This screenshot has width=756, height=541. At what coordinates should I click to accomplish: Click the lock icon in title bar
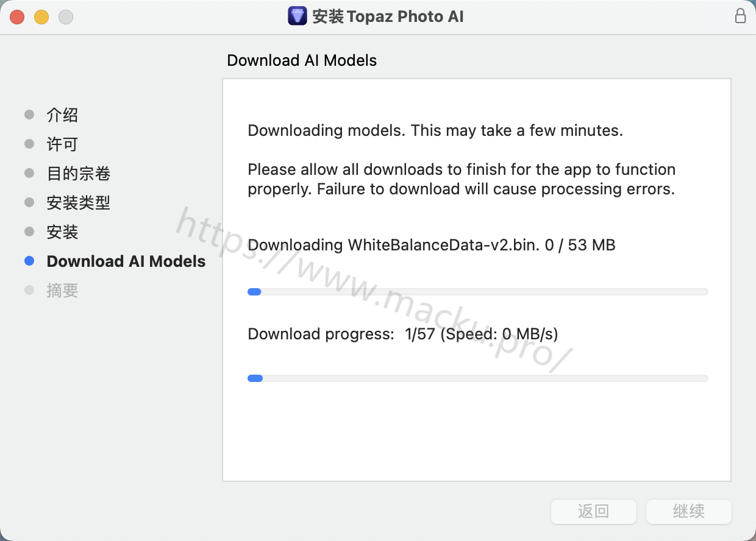point(740,16)
